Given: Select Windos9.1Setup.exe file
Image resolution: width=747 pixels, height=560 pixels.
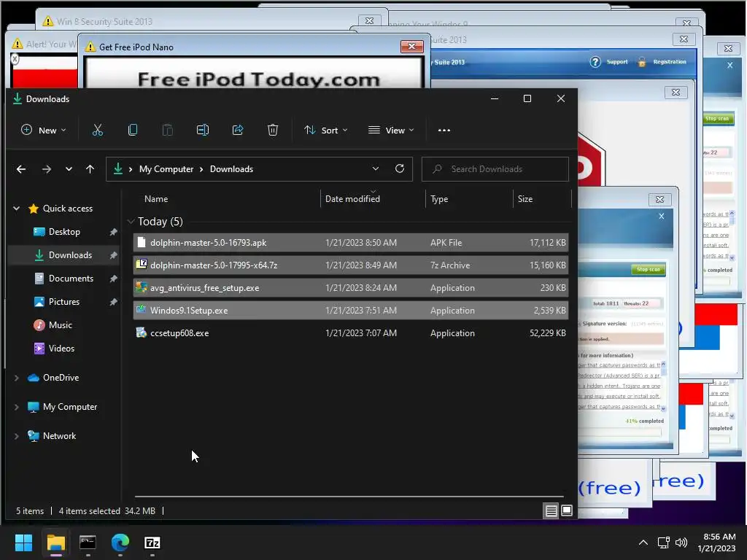Looking at the screenshot, I should click(351, 311).
